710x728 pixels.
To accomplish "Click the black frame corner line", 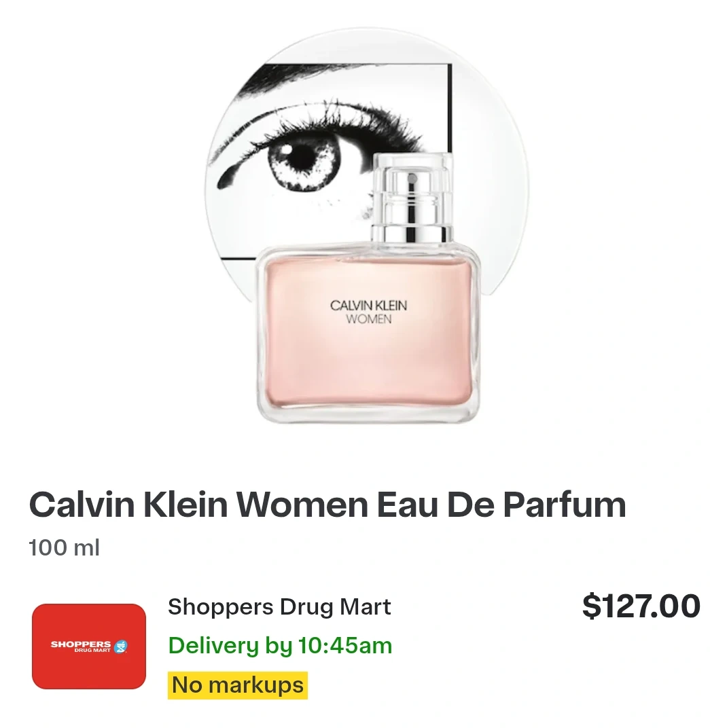I will click(449, 107).
